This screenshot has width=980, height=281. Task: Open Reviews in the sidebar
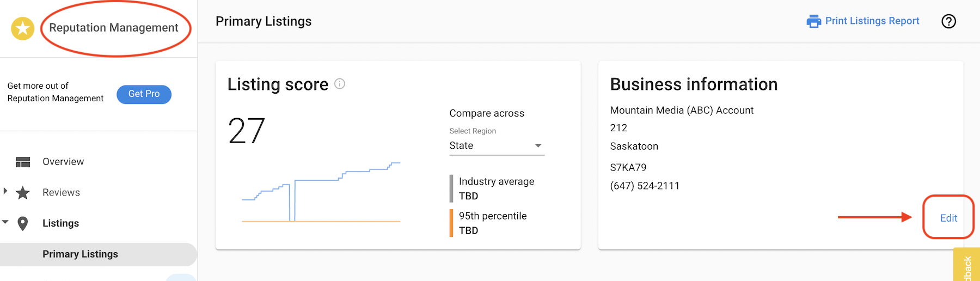click(x=61, y=192)
